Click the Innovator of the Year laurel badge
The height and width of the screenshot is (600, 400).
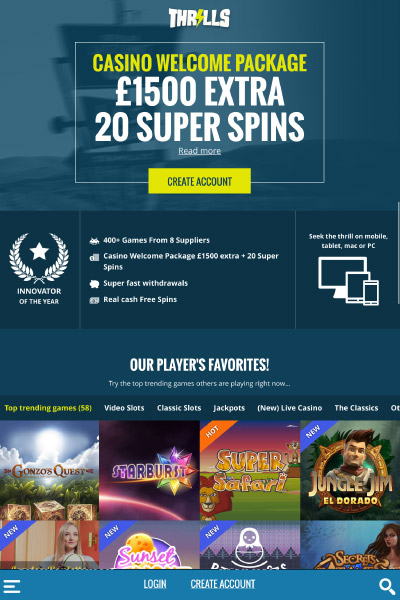pyautogui.click(x=39, y=269)
